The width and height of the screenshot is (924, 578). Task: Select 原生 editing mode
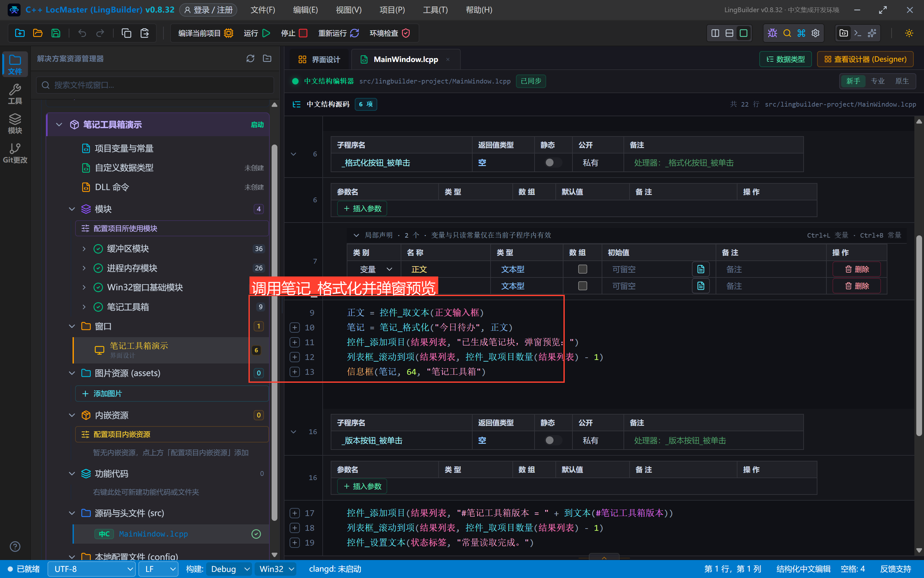(x=902, y=81)
